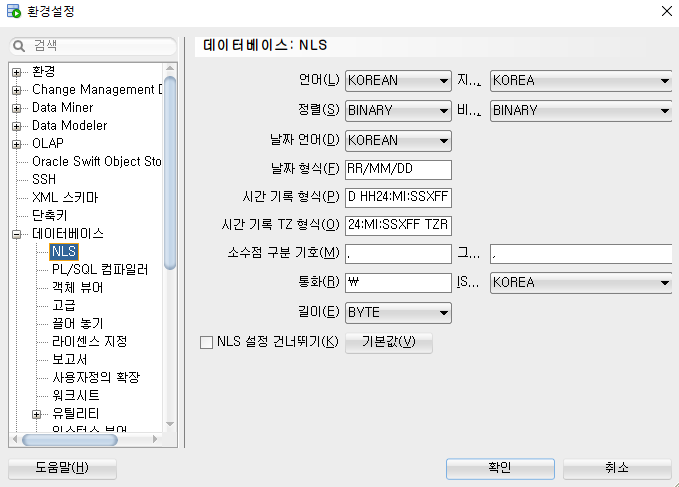Expand the OLAP tree node

pyautogui.click(x=16, y=144)
